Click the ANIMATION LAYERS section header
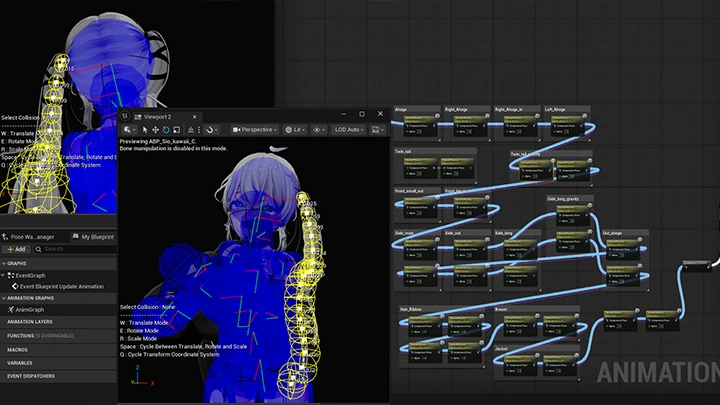This screenshot has width=720, height=405. pyautogui.click(x=58, y=322)
